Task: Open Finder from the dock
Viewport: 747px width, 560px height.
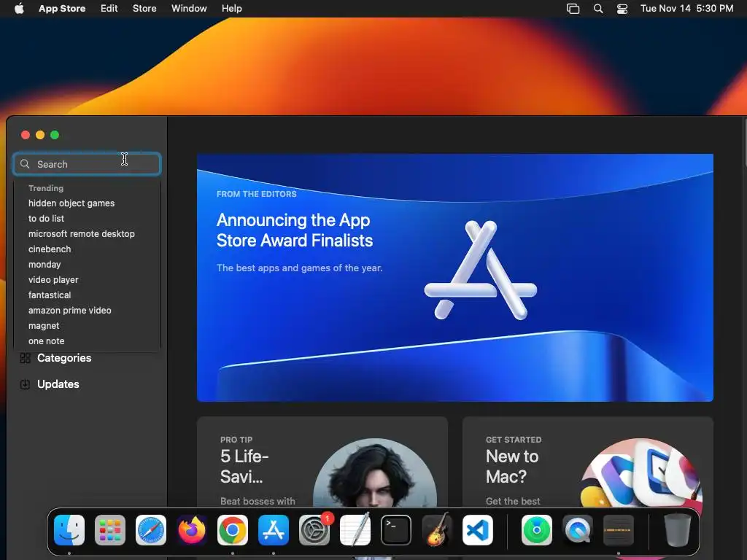Action: (69, 530)
